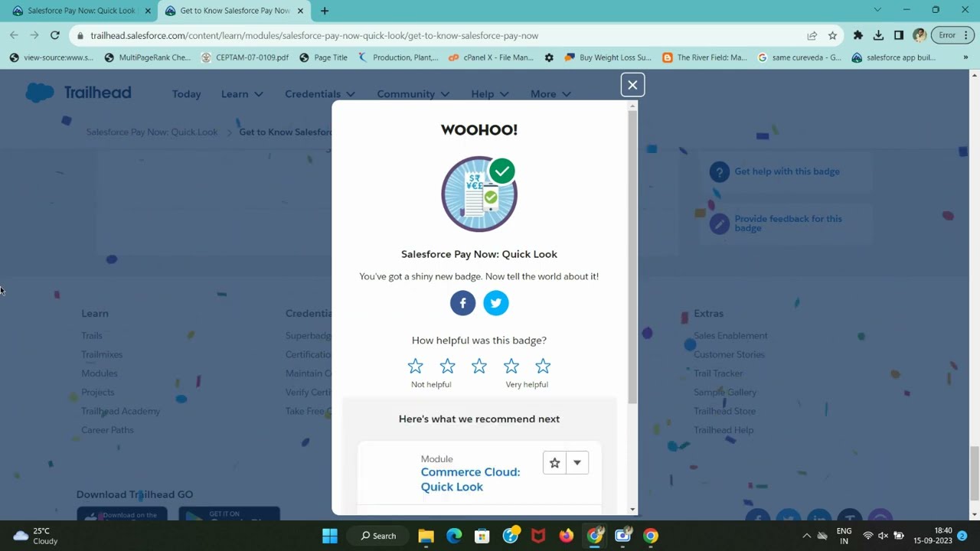Rate the badge two stars

pos(447,367)
